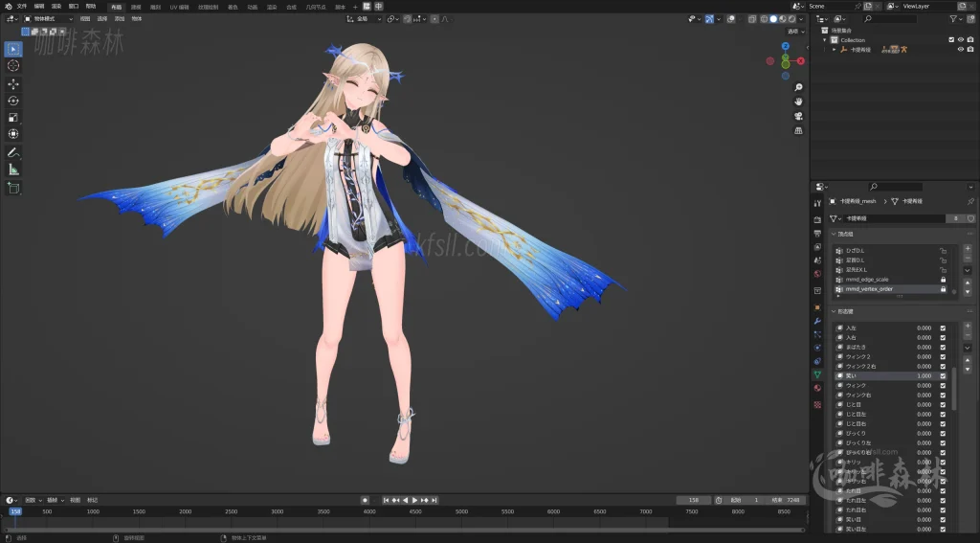Open the vertex group specials dropdown

(968, 270)
